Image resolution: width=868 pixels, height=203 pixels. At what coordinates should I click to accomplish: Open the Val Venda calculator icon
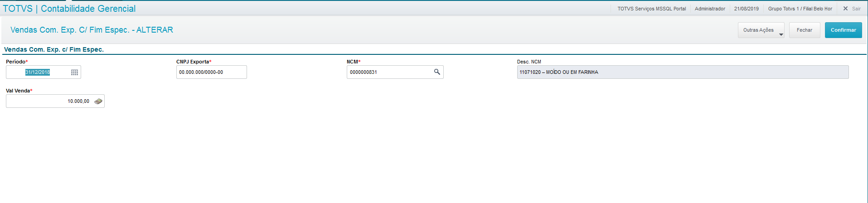(x=98, y=101)
